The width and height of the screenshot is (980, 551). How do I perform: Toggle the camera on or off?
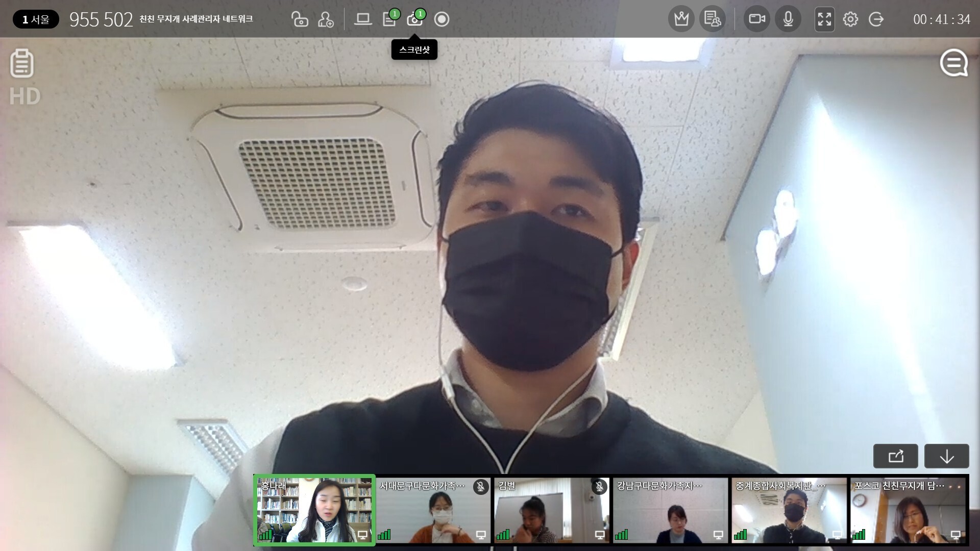click(x=757, y=19)
